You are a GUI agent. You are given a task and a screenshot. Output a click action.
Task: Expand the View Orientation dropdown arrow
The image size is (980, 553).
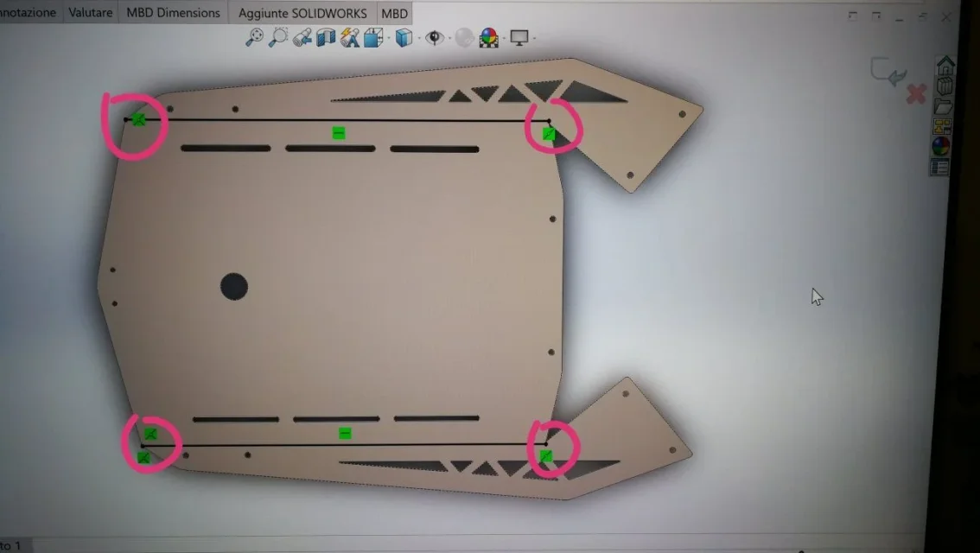click(389, 39)
